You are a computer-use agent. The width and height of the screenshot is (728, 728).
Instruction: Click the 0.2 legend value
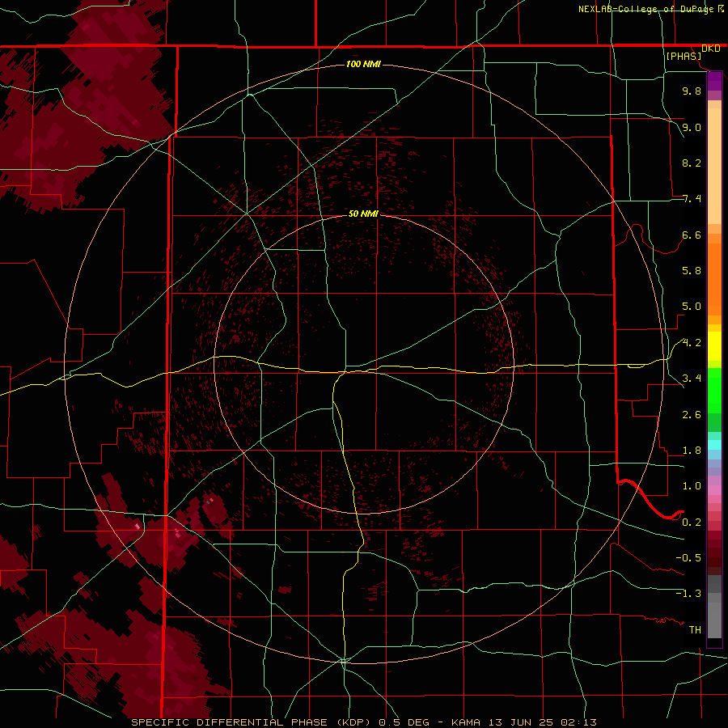(692, 523)
